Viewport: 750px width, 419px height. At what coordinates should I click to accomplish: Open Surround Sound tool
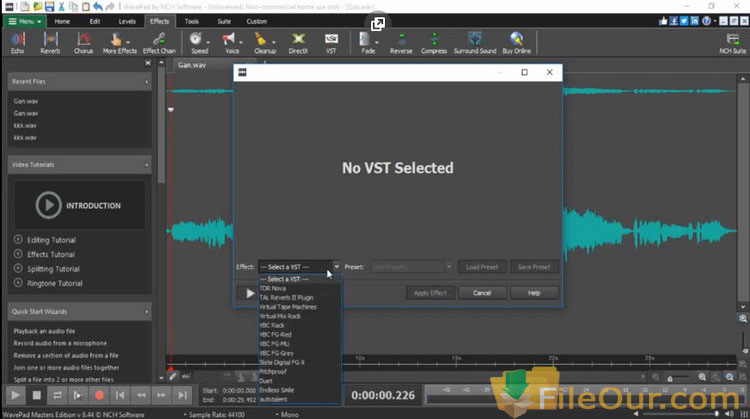(475, 43)
